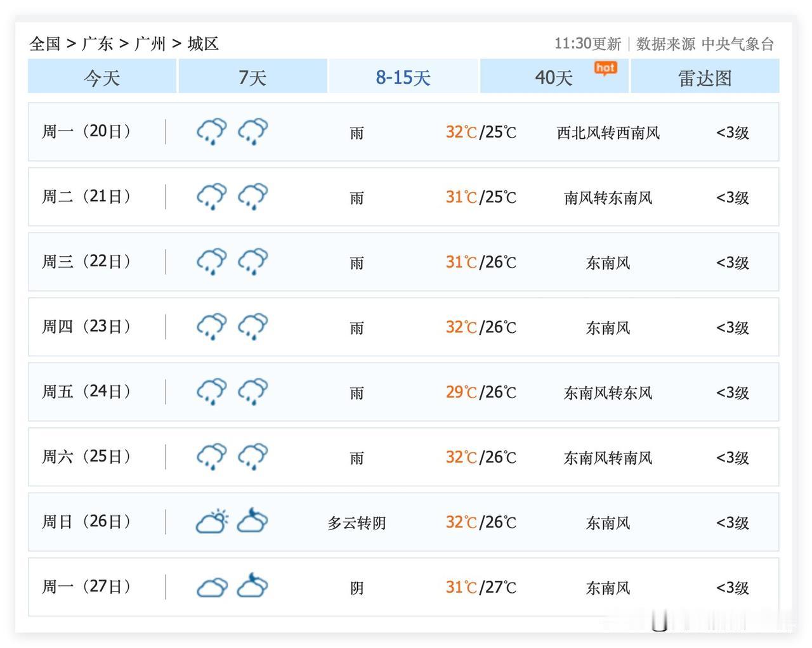This screenshot has height=648, width=812.
Task: Select the 8-15天 forecast tab
Action: point(403,77)
